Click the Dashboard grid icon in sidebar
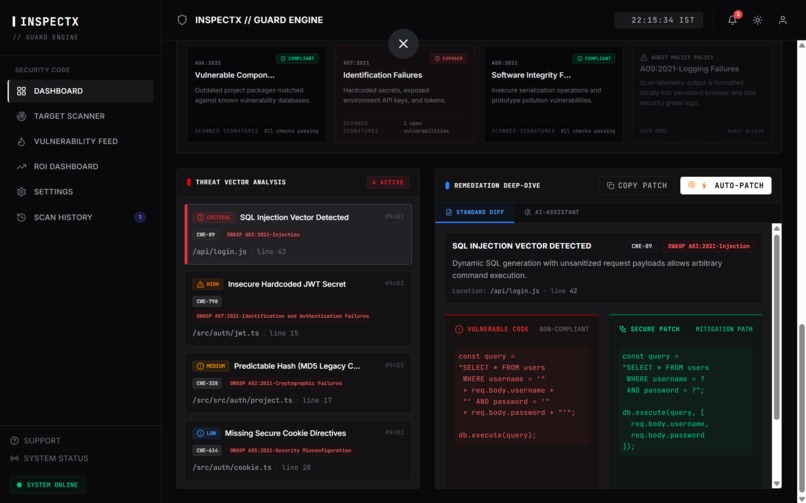The width and height of the screenshot is (806, 503). tap(21, 91)
